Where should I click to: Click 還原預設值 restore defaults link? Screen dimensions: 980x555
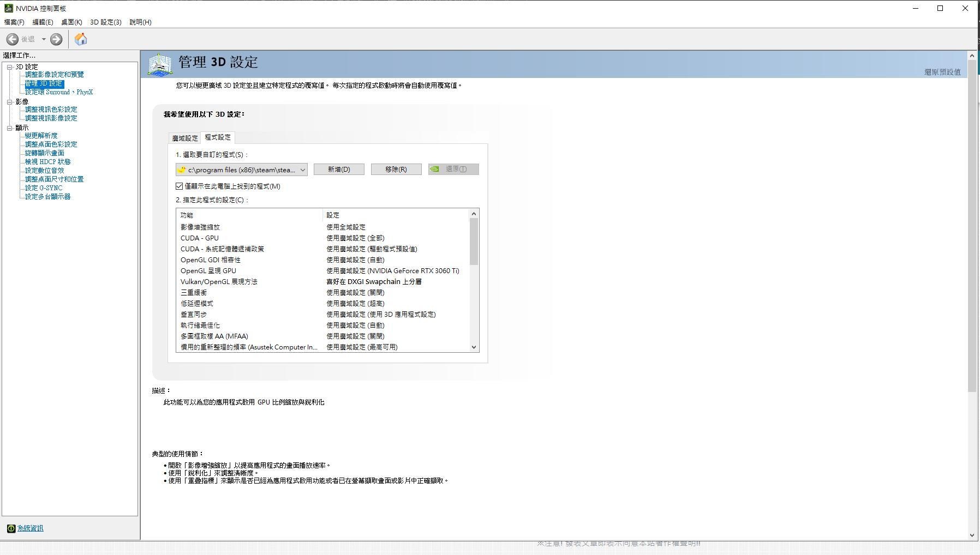click(942, 72)
